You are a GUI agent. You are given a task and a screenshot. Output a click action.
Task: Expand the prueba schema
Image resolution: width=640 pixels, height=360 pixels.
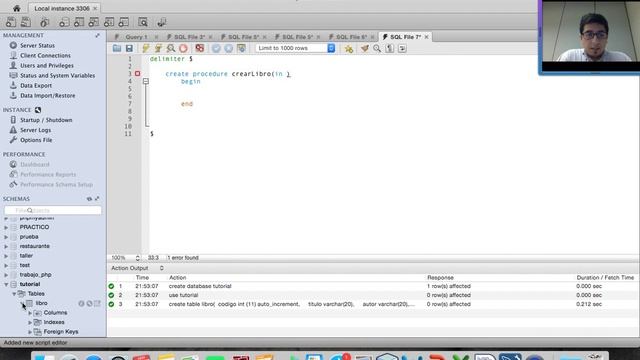[6, 237]
